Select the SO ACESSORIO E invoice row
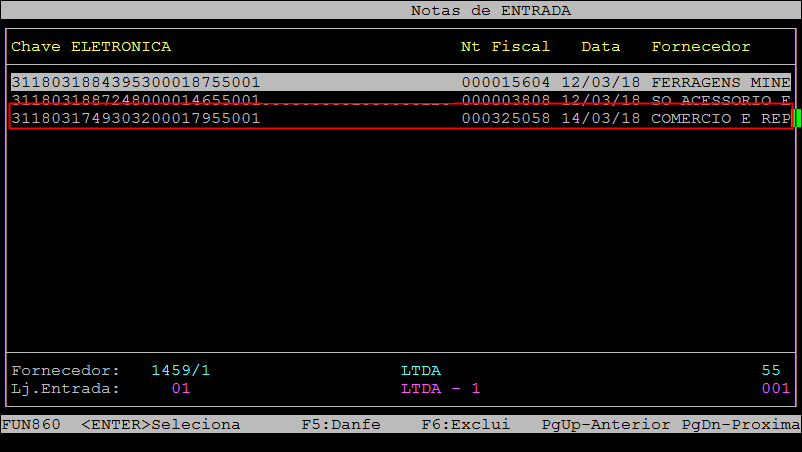Viewport: 802px width, 452px height. click(x=400, y=100)
